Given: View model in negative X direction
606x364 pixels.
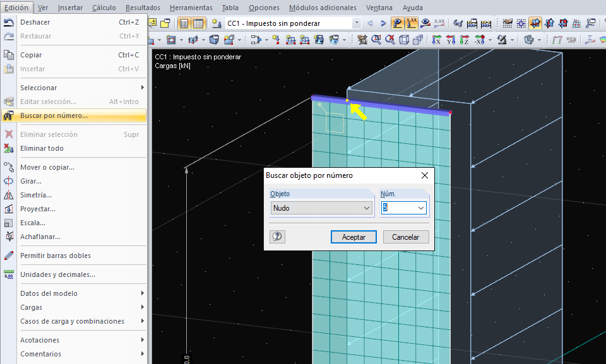Looking at the screenshot, I should point(480,39).
